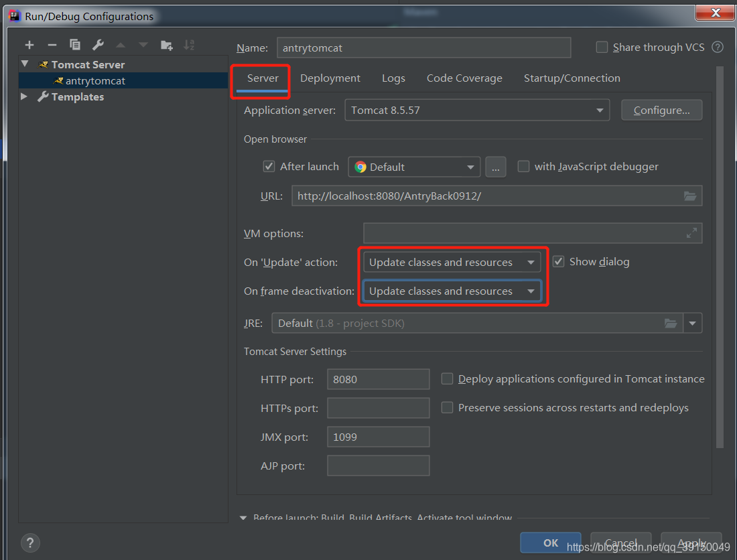Open the On frame deactivation dropdown
This screenshot has width=737, height=560.
tap(452, 291)
